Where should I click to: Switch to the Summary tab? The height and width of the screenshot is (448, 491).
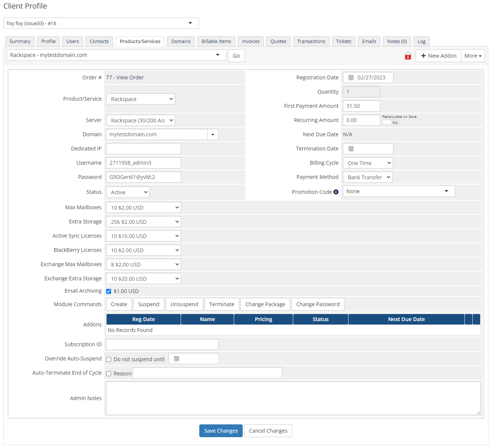[x=20, y=41]
